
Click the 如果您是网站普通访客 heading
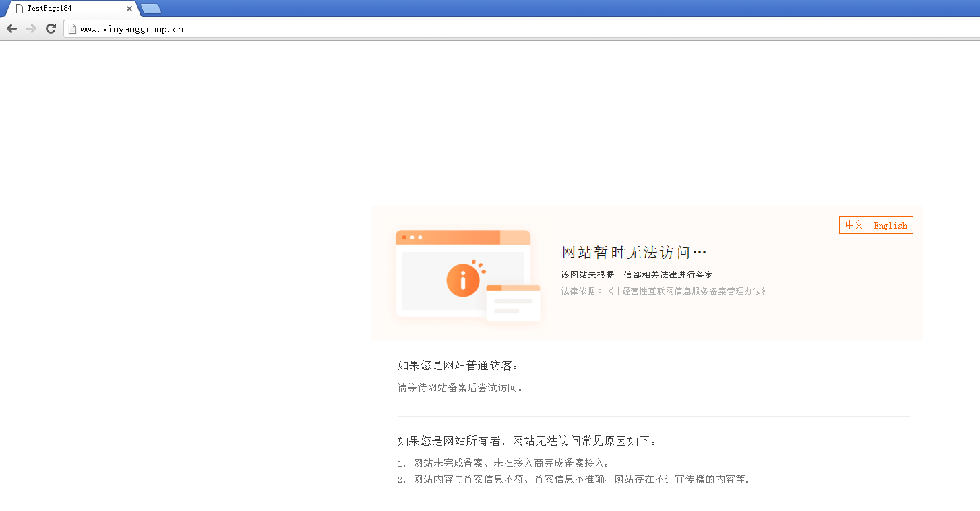pyautogui.click(x=458, y=365)
